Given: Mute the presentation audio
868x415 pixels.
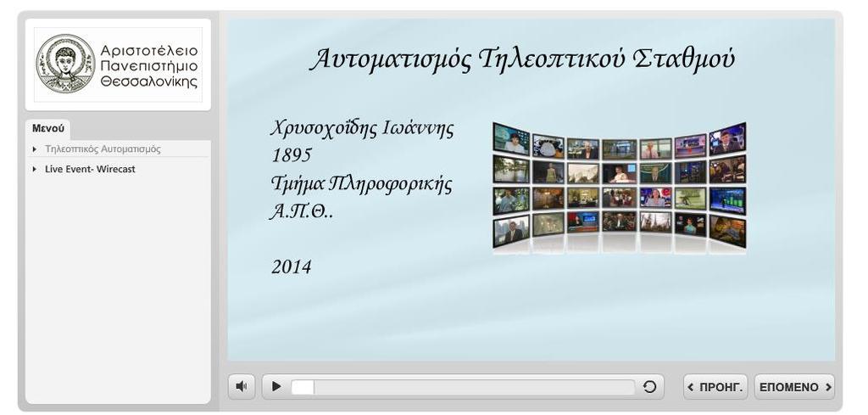Looking at the screenshot, I should coord(242,387).
